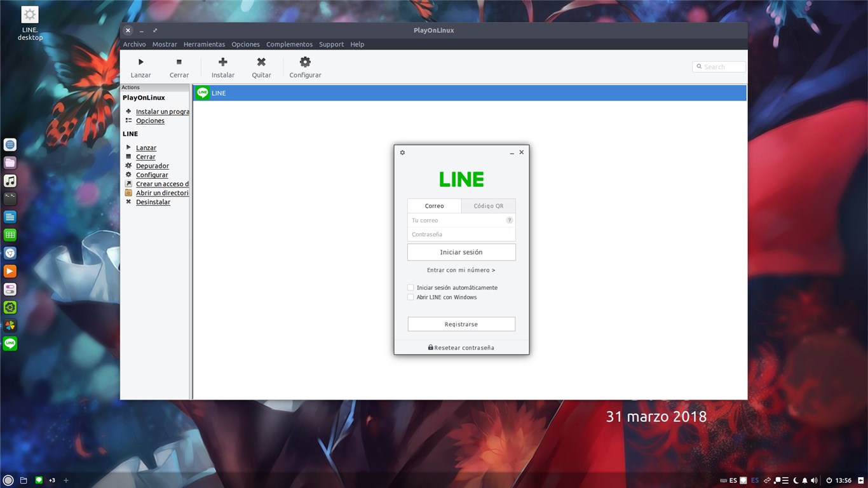The width and height of the screenshot is (868, 488).
Task: Select the LINE app entry in program list
Action: click(470, 93)
